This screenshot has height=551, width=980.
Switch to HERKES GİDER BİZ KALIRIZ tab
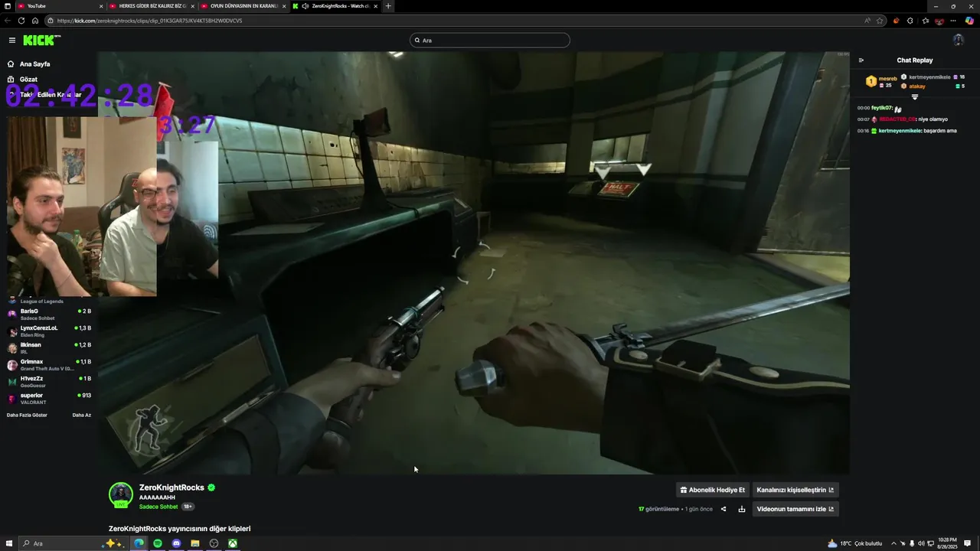(x=150, y=6)
